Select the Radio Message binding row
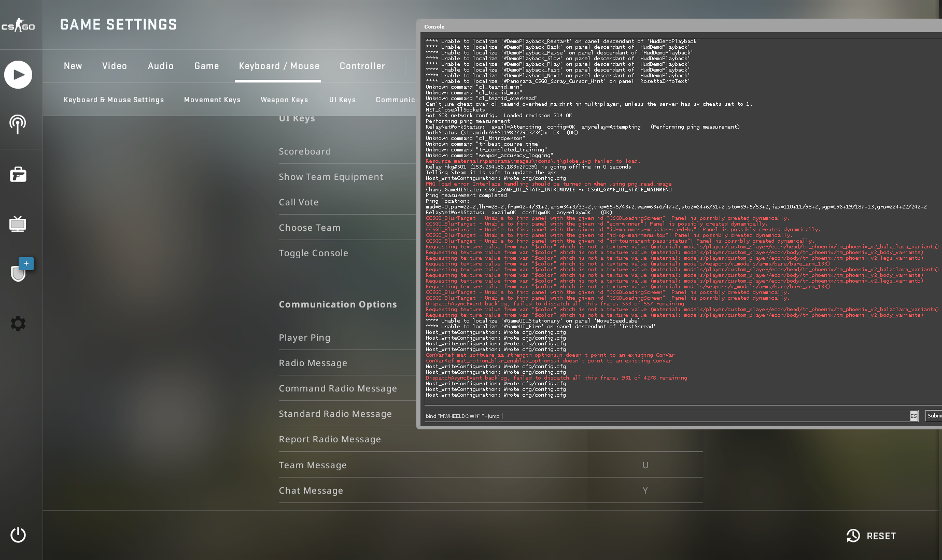 point(347,363)
